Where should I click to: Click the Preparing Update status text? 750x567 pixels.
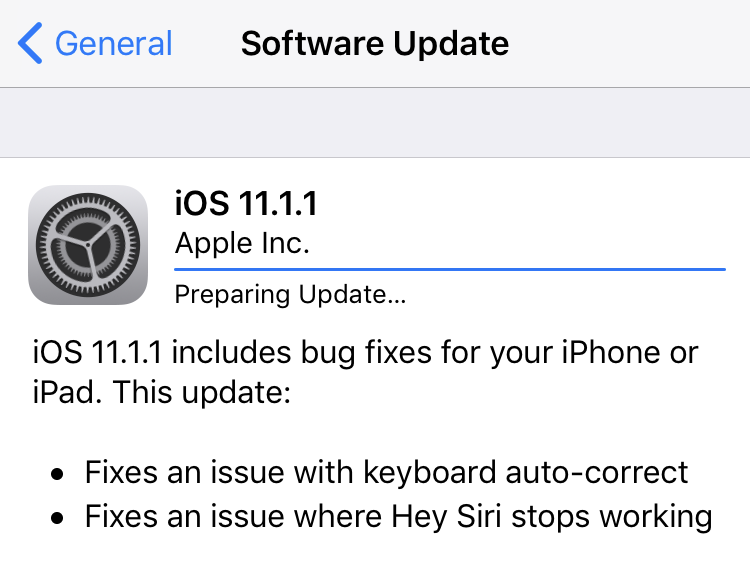point(290,296)
